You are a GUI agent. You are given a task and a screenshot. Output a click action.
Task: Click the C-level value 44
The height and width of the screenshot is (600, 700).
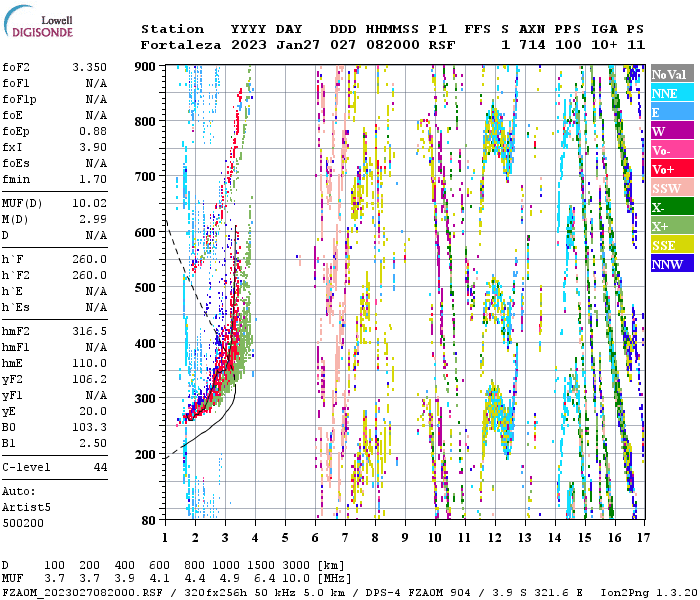pos(100,467)
